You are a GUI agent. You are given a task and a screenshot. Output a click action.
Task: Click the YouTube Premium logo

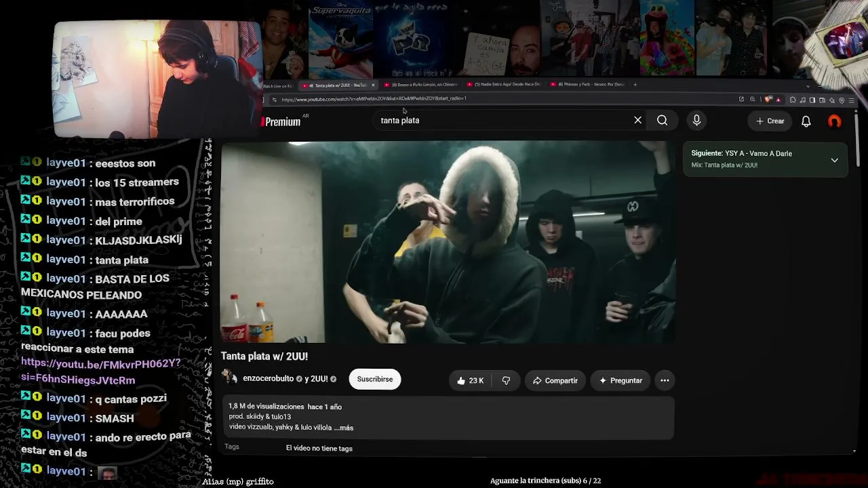282,121
